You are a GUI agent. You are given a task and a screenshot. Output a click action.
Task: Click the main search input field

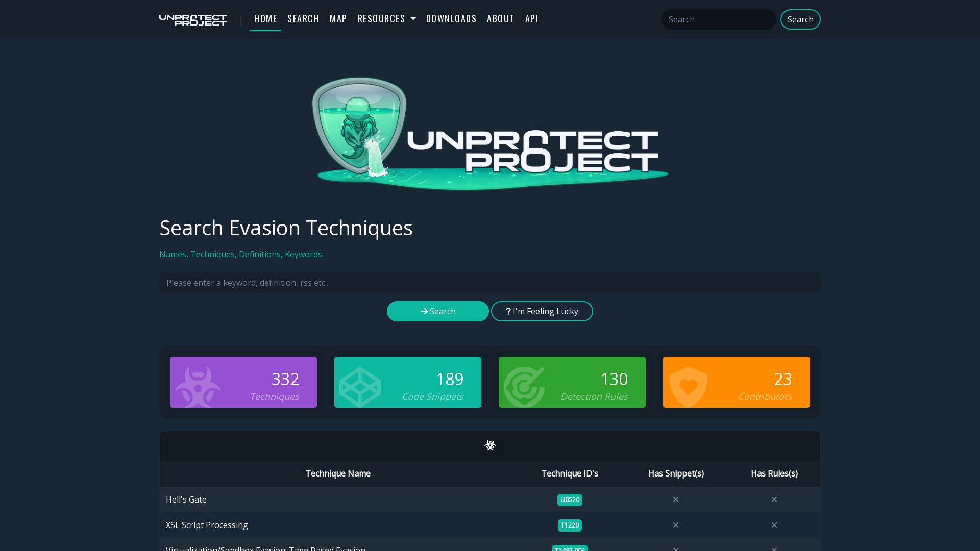tap(490, 283)
